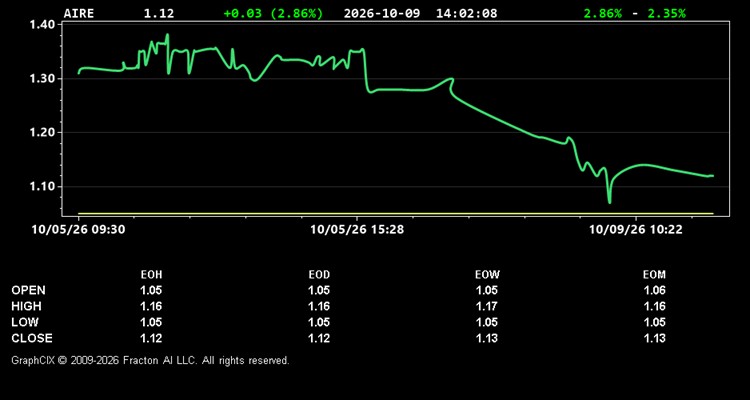750x400 pixels.
Task: Select the 10/09/26 10:22 x-axis label
Action: pyautogui.click(x=636, y=229)
